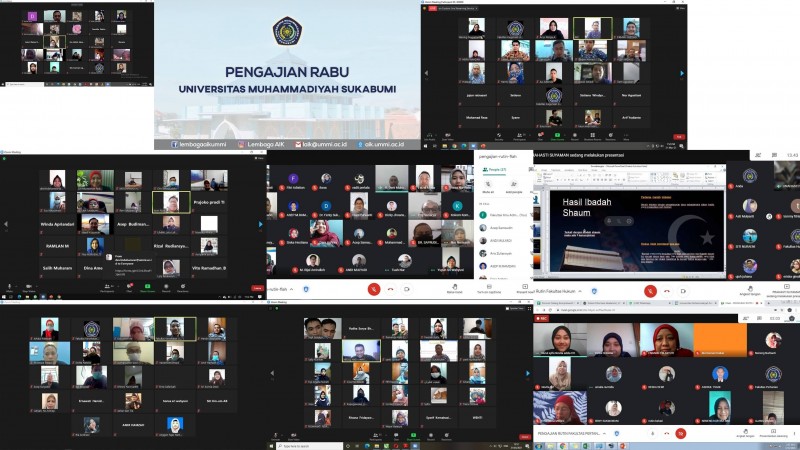Click Mute all in Meet People panel

488,187
